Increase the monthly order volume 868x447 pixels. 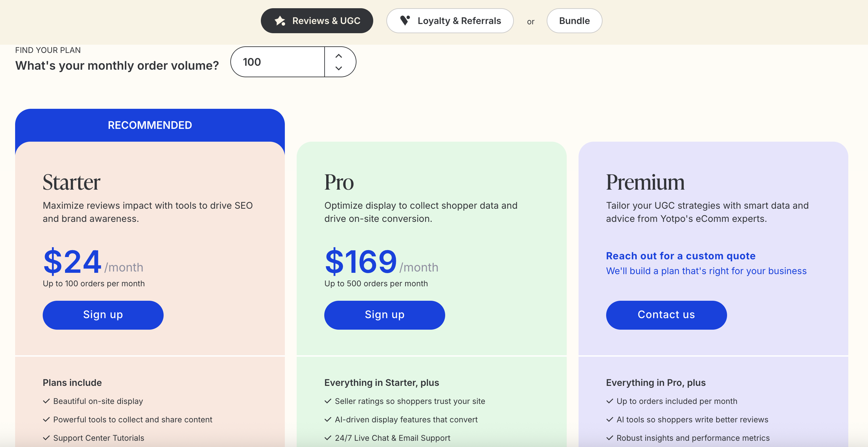coord(339,56)
